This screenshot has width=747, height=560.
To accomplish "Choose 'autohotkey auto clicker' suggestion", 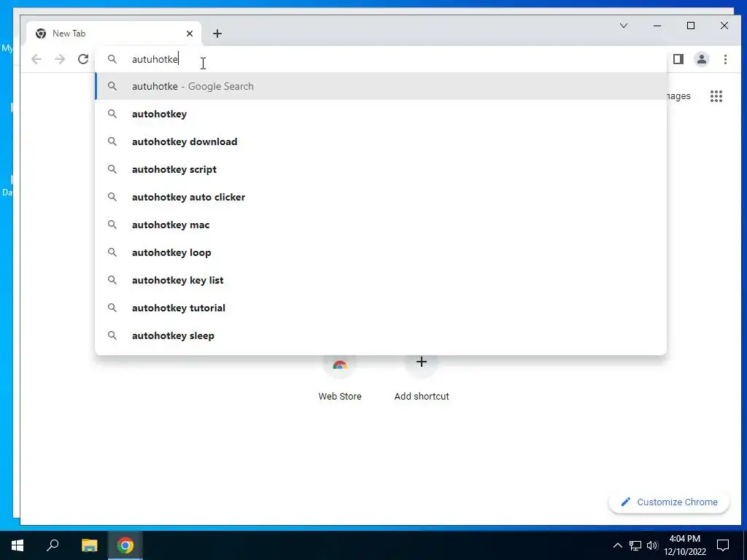I will [381, 197].
